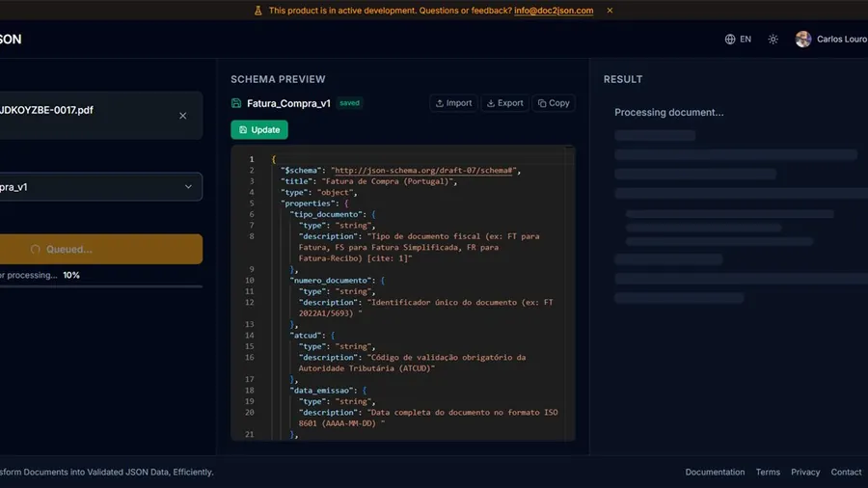Click the title "Fatura de Compra (Portugal)" line

coord(369,181)
